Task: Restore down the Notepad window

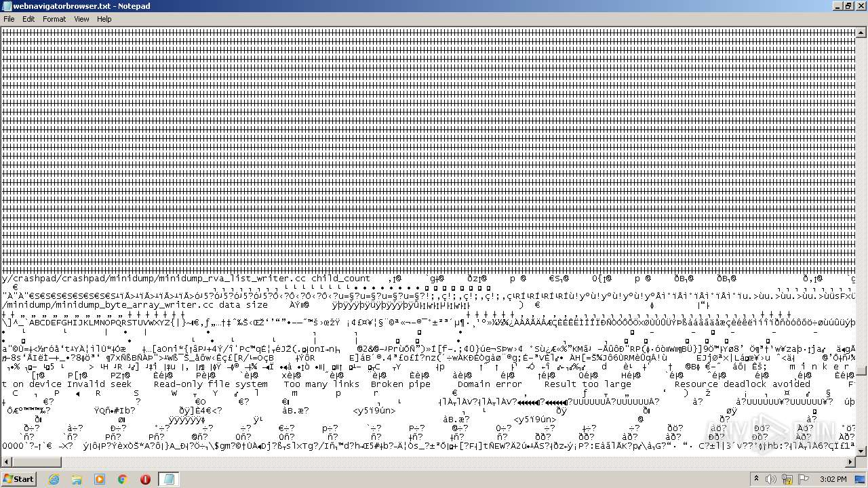Action: (848, 6)
